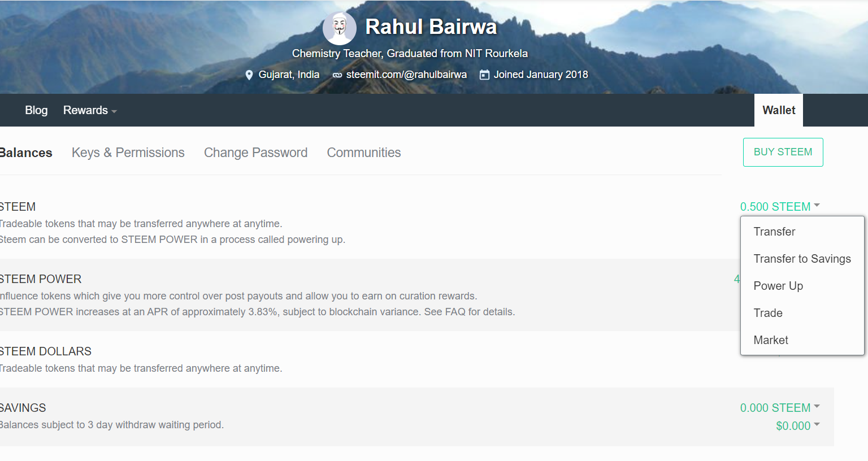868x461 pixels.
Task: Expand the 0.000 STEEM savings dropdown
Action: tap(780, 408)
